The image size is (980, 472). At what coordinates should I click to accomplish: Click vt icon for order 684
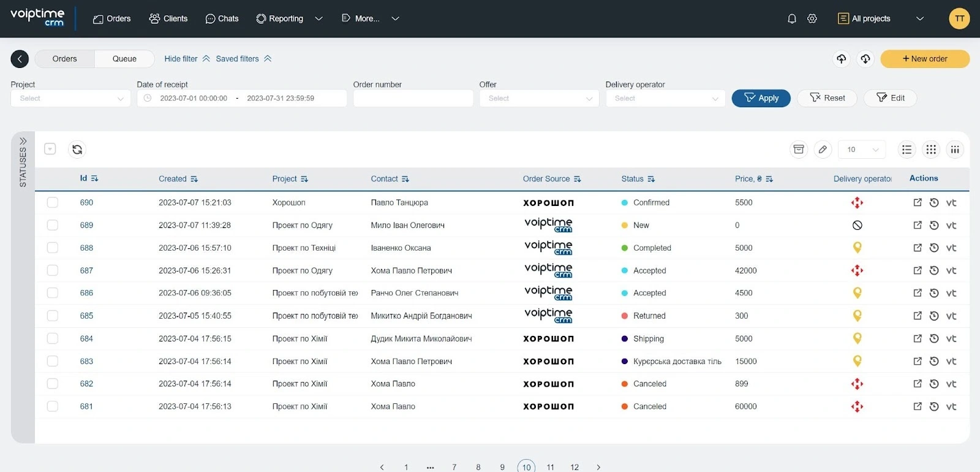click(951, 338)
